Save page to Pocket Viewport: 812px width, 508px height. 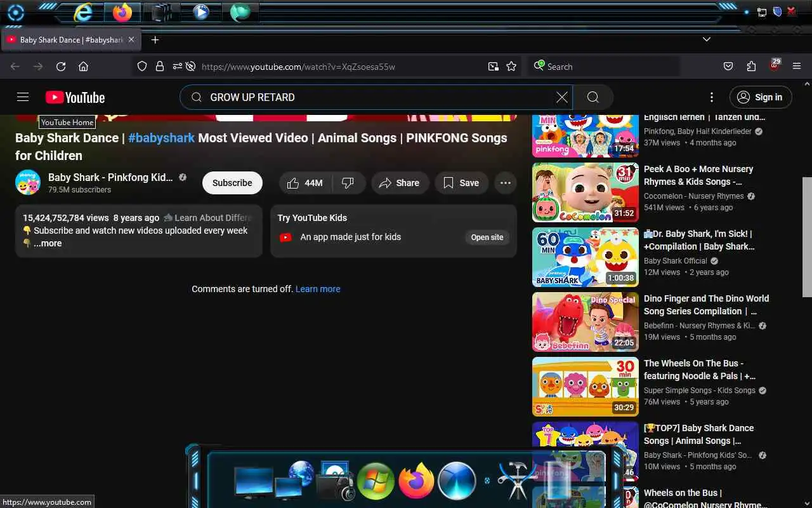[x=728, y=67]
